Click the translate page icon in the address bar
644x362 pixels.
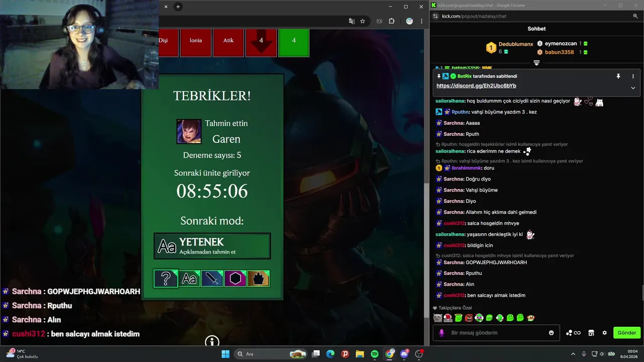[352, 21]
